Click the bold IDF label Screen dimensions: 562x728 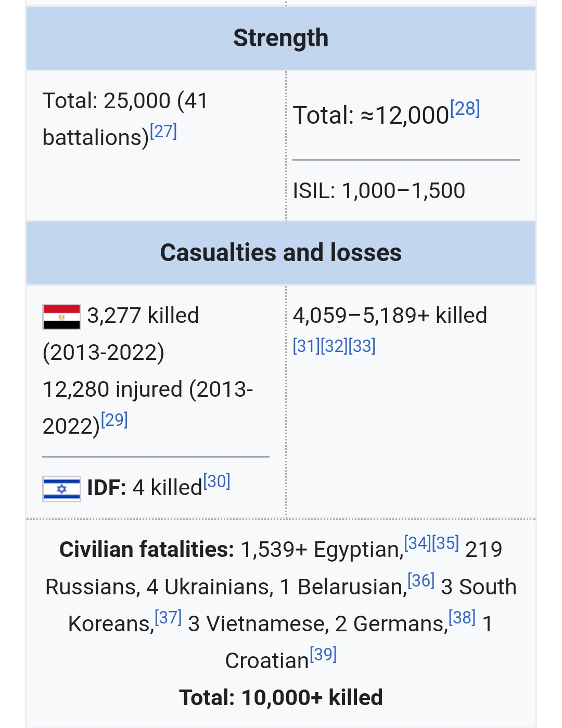pyautogui.click(x=107, y=488)
